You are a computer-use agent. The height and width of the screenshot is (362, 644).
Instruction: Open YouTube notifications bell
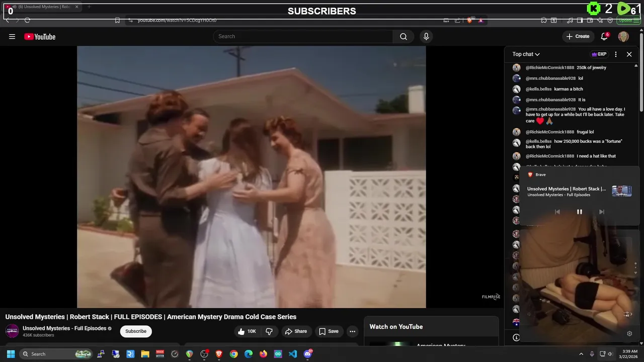pyautogui.click(x=605, y=36)
